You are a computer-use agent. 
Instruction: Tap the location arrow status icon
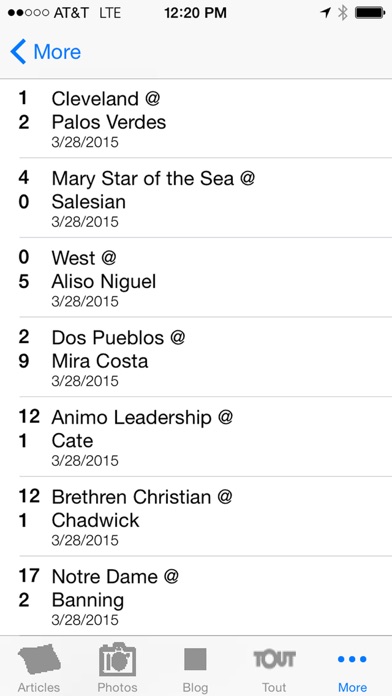coord(326,13)
